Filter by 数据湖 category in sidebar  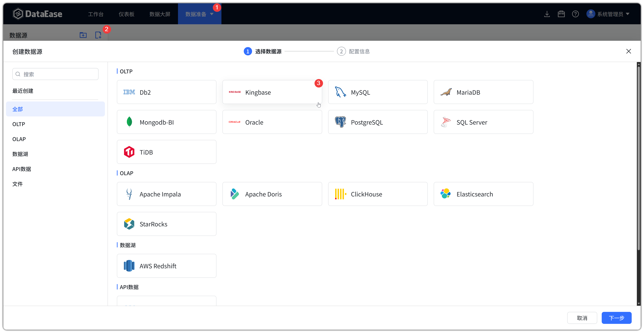coord(55,154)
